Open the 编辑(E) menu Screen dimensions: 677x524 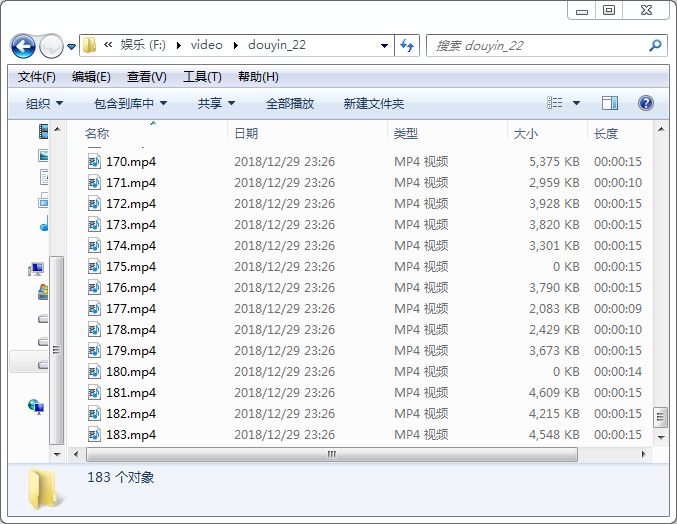tap(91, 77)
